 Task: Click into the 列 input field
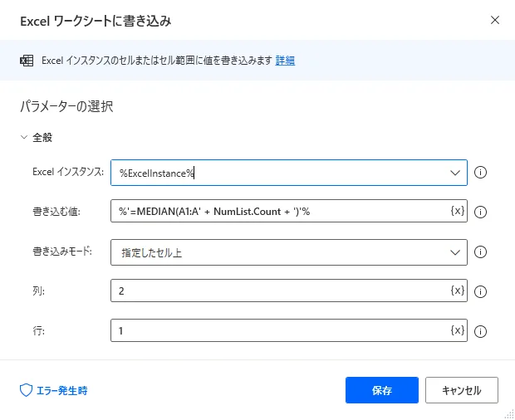click(278, 291)
